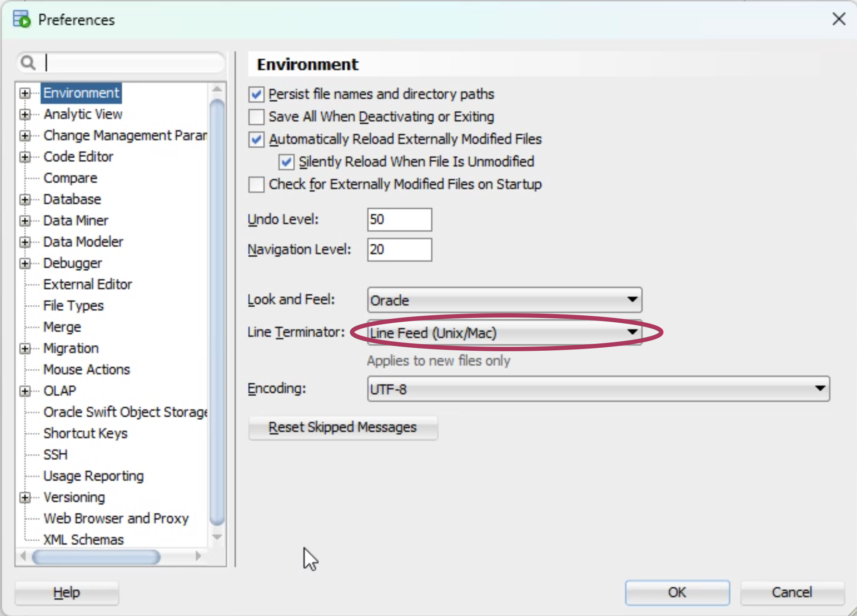Expand the Change Management Parameters node
Screen dimensions: 857x616
click(25, 136)
